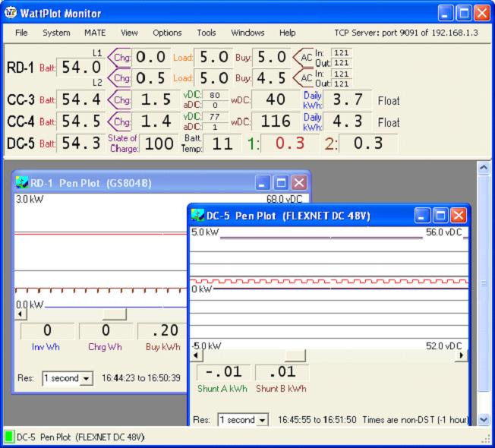Click State of Charge value 100
The height and width of the screenshot is (448, 495).
click(159, 144)
